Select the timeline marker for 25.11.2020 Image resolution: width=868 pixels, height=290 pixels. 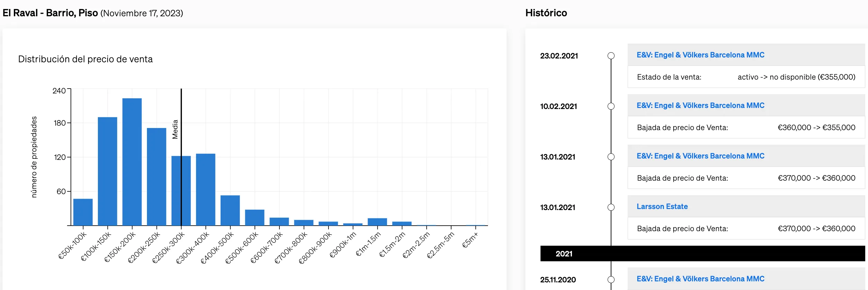(611, 280)
